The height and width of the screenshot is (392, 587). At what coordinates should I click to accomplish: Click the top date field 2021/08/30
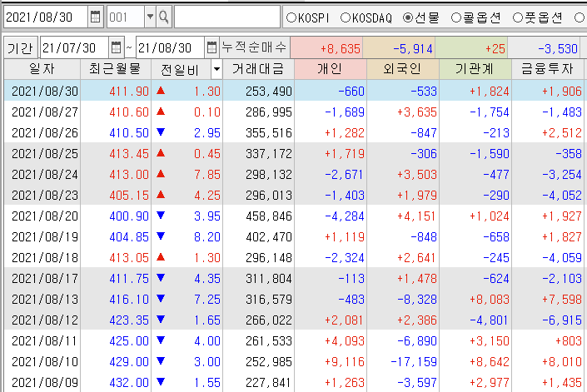pos(46,17)
